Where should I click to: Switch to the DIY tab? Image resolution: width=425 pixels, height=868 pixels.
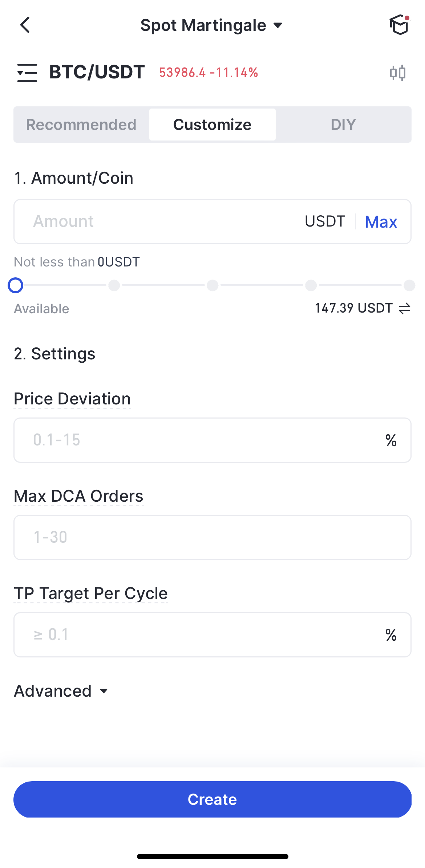343,125
